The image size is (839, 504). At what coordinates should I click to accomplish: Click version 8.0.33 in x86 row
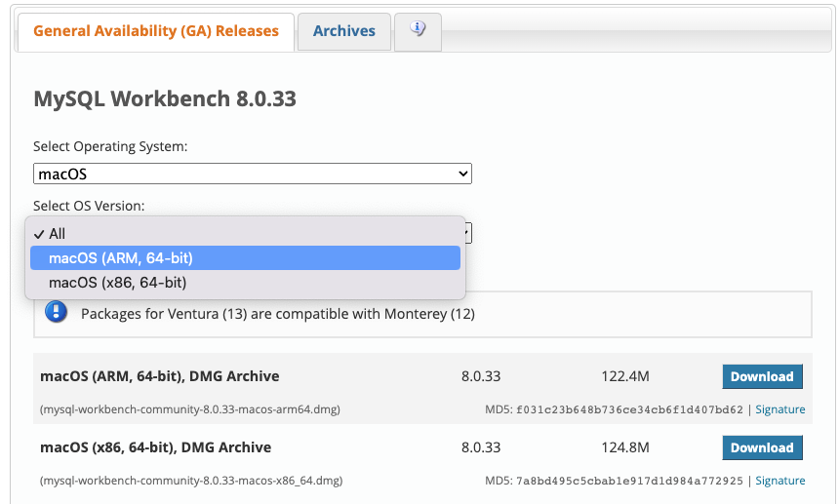pos(481,447)
